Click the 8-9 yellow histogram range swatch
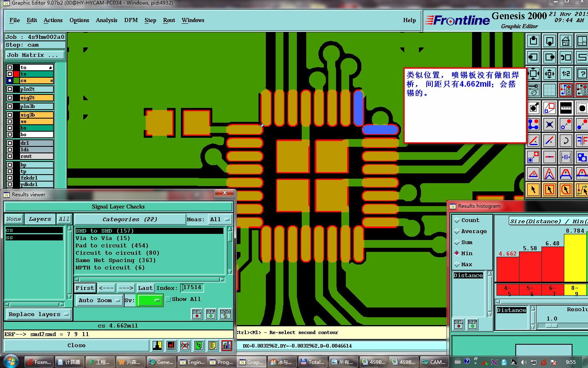The width and height of the screenshot is (588, 368). pyautogui.click(x=575, y=290)
